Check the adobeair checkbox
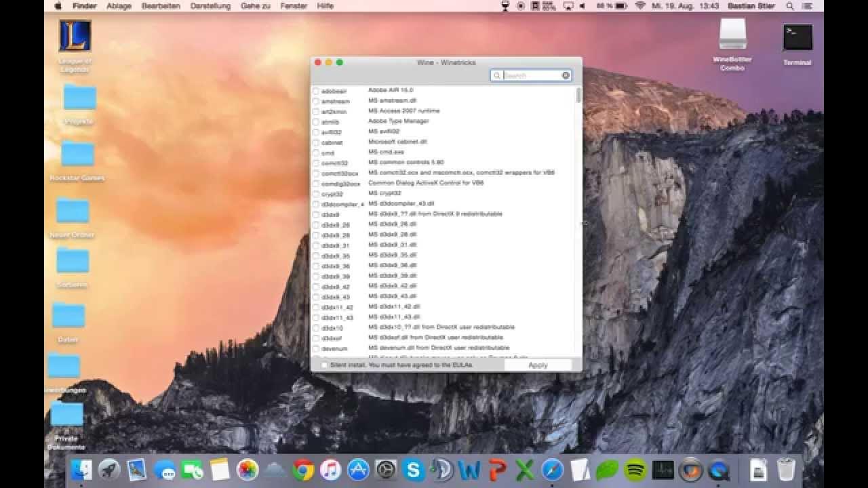 [x=315, y=91]
